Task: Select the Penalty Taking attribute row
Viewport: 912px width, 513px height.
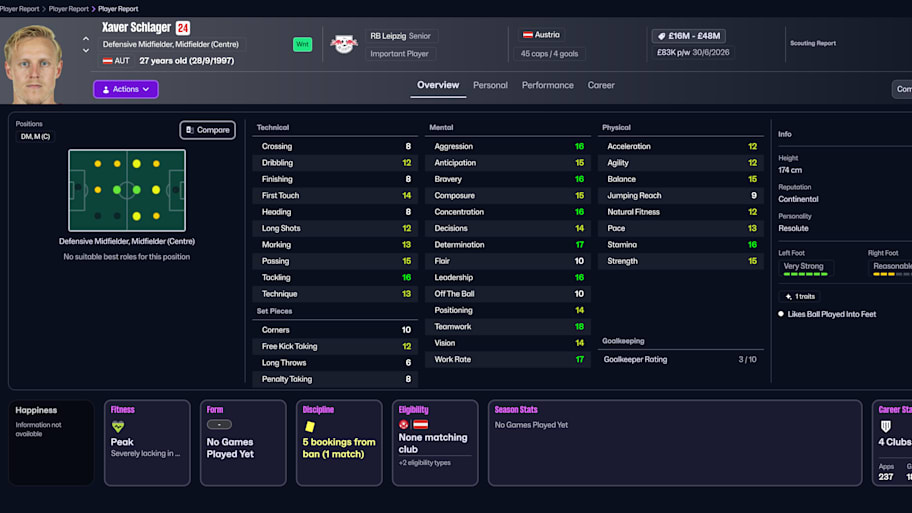Action: pos(336,379)
